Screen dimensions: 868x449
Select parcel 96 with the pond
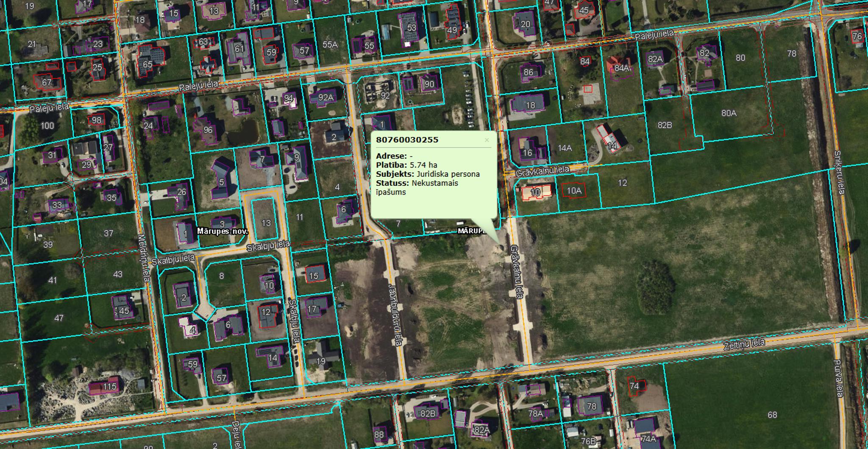208,130
